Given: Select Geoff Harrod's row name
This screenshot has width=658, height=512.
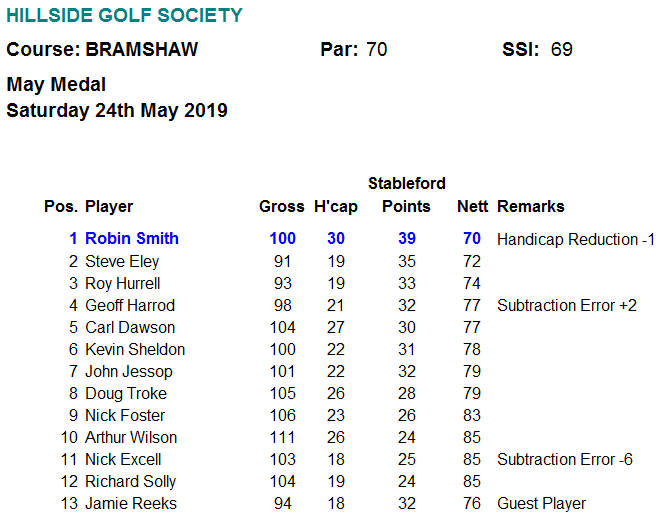Looking at the screenshot, I should [x=130, y=305].
